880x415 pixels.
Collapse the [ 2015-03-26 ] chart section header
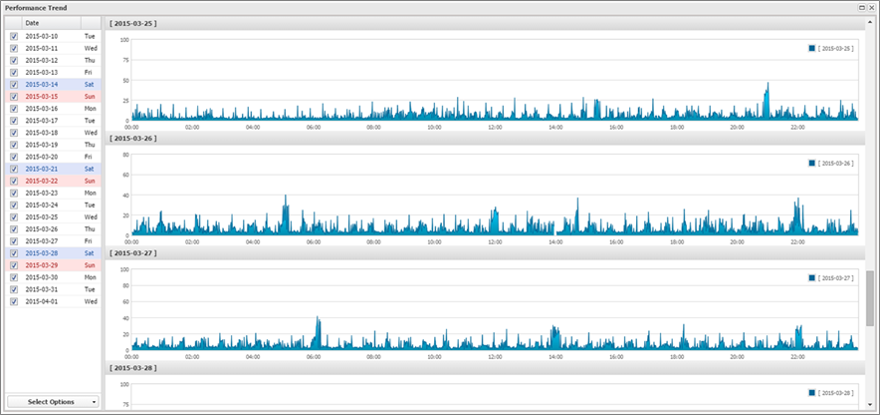(x=486, y=138)
